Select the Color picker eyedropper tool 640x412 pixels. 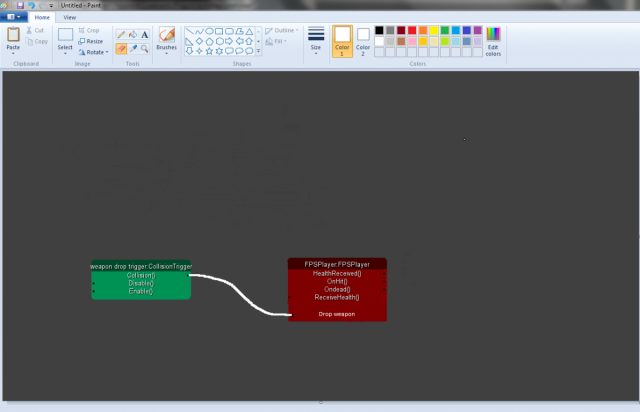click(133, 48)
